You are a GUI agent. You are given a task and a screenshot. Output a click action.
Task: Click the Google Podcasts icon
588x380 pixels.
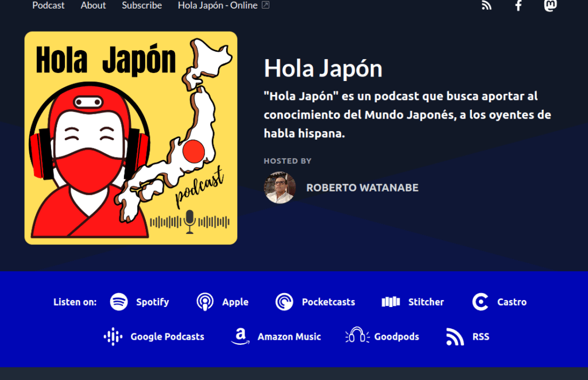(113, 337)
